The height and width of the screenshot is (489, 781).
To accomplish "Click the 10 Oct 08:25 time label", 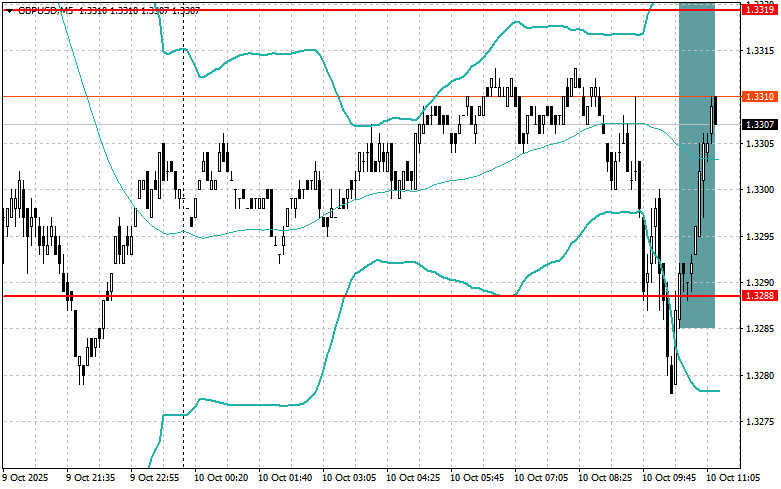I will point(605,478).
